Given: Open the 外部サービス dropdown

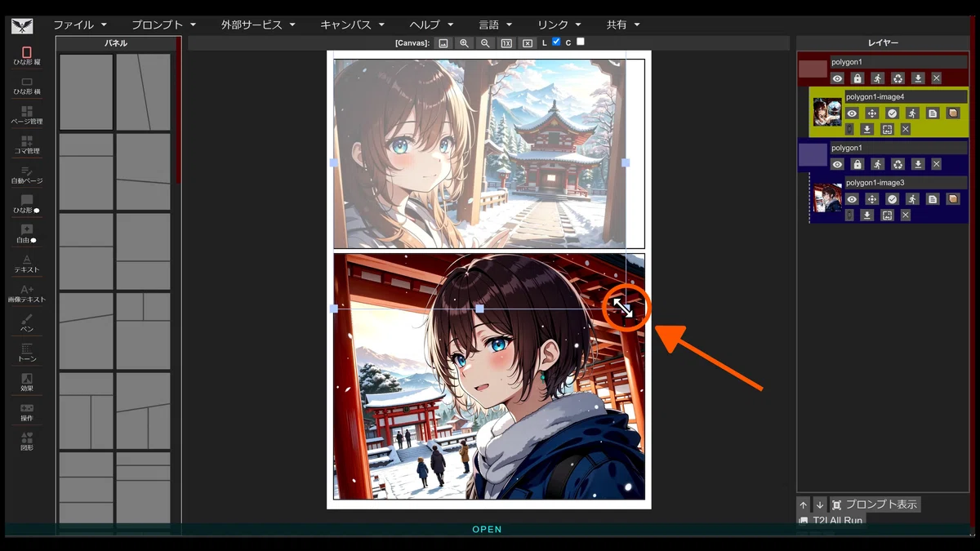Looking at the screenshot, I should (258, 24).
